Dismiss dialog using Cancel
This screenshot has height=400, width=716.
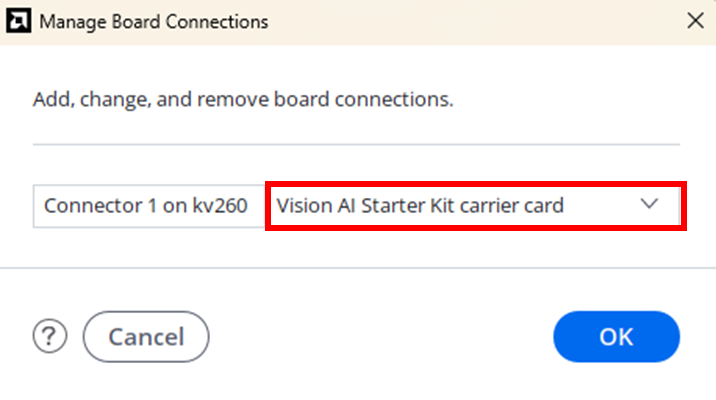(x=146, y=337)
